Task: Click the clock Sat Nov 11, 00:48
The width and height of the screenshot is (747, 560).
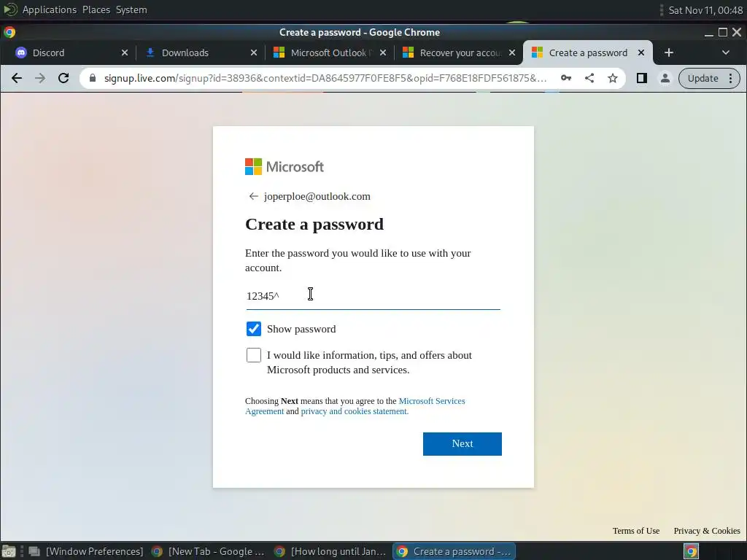Action: coord(705,10)
